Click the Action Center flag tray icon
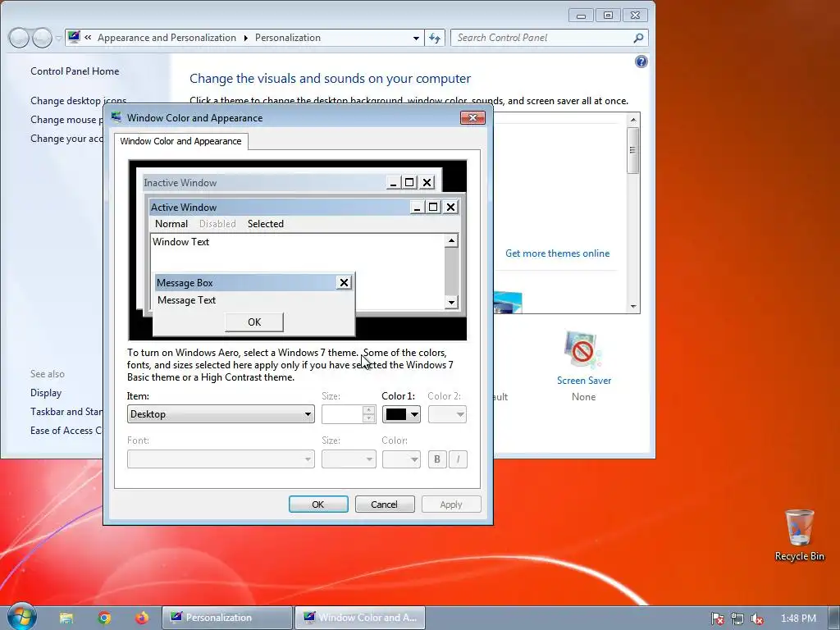840x630 pixels. click(717, 619)
